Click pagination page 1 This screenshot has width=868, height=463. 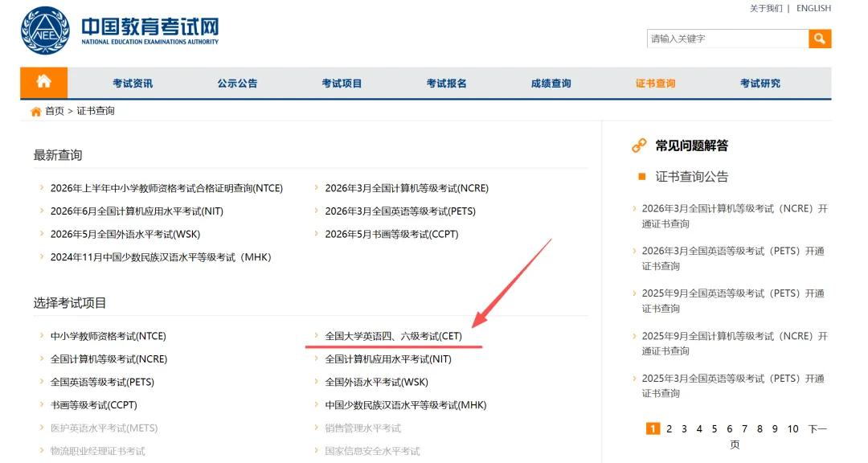653,428
